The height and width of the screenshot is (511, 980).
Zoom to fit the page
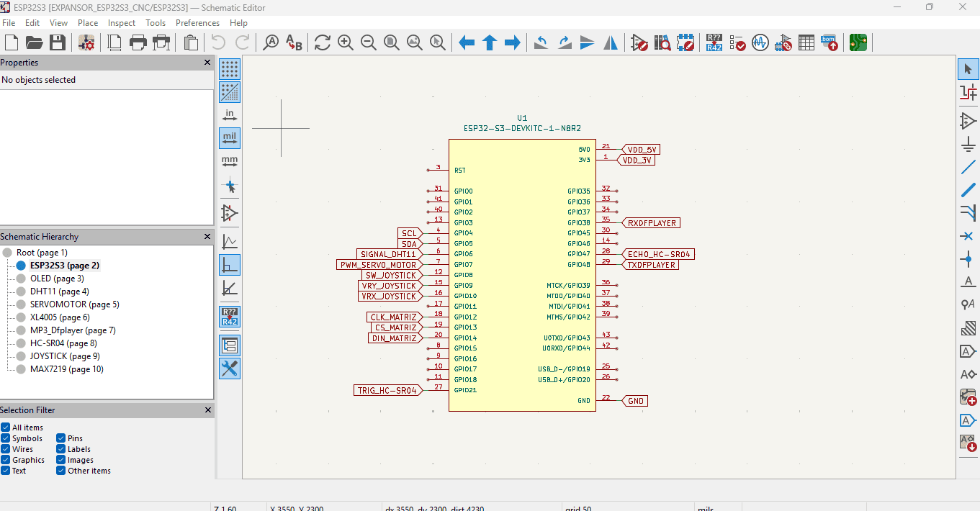pos(392,42)
